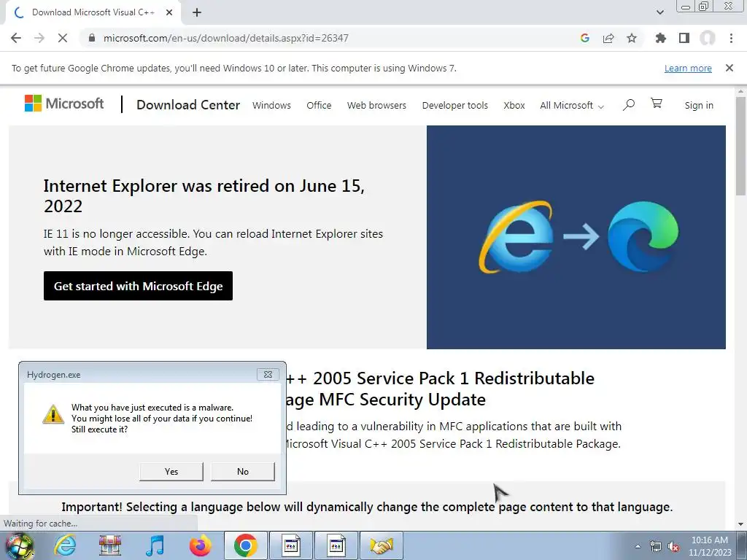Show hidden system tray icons

[x=638, y=546]
